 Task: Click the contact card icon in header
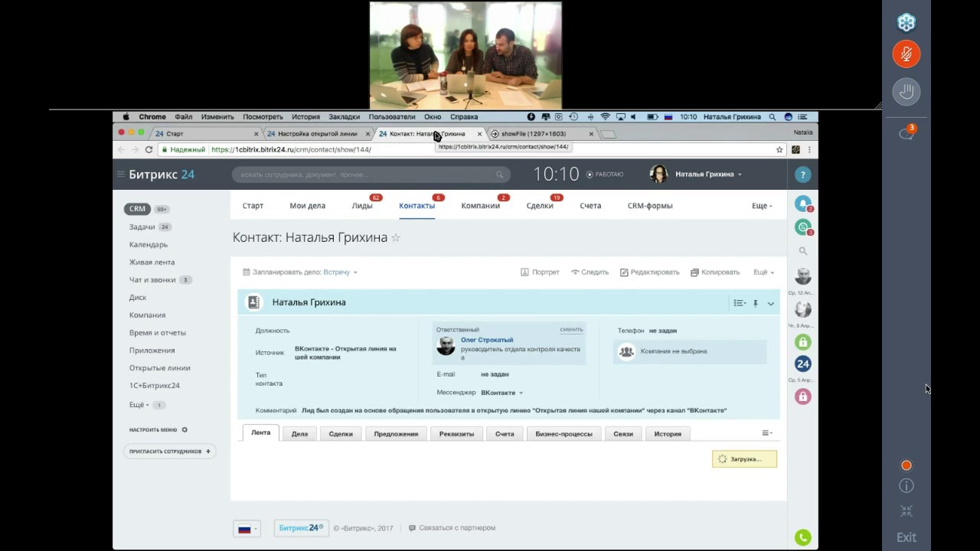click(x=253, y=302)
